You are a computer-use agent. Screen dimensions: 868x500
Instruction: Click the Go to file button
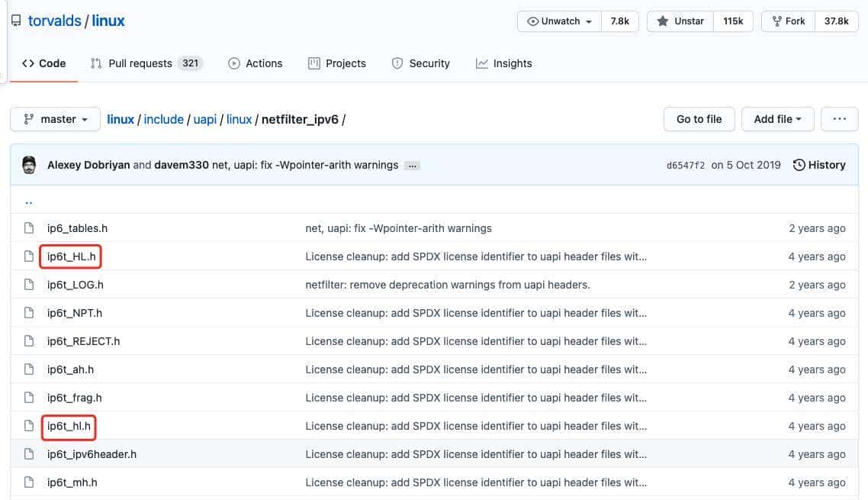pyautogui.click(x=699, y=119)
